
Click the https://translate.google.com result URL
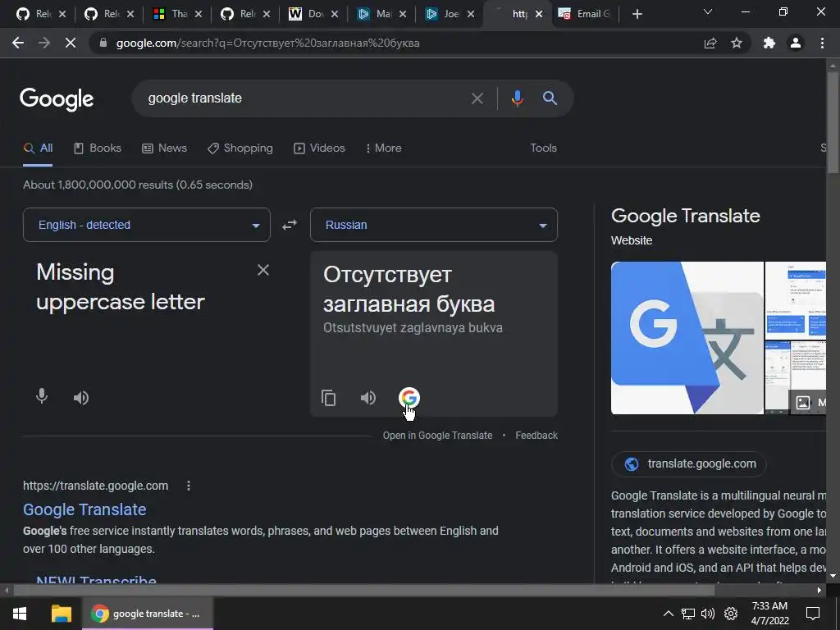pos(95,486)
